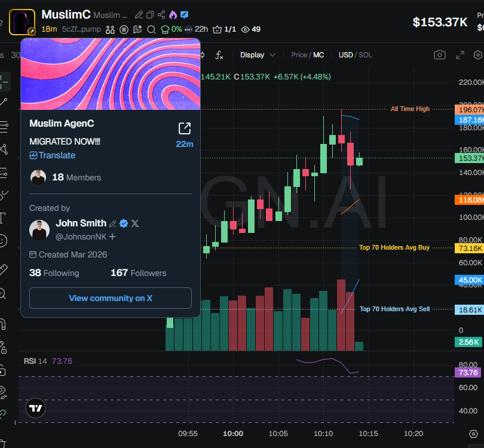Screen dimensions: 484x448
Task: Select the trend line drawing tool
Action: pyautogui.click(x=4, y=102)
